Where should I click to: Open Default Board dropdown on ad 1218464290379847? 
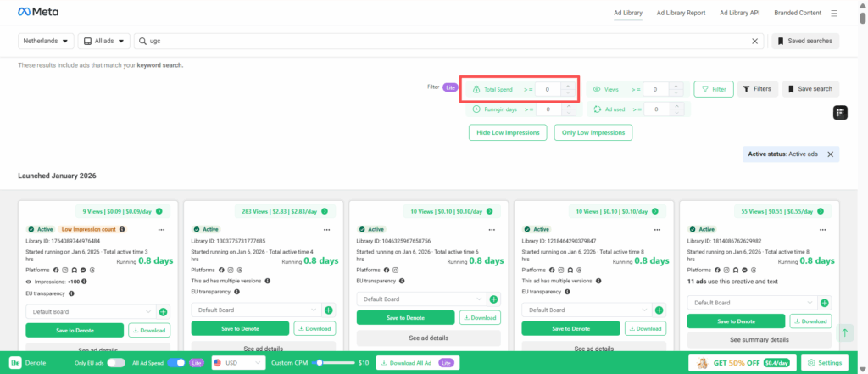[587, 310]
